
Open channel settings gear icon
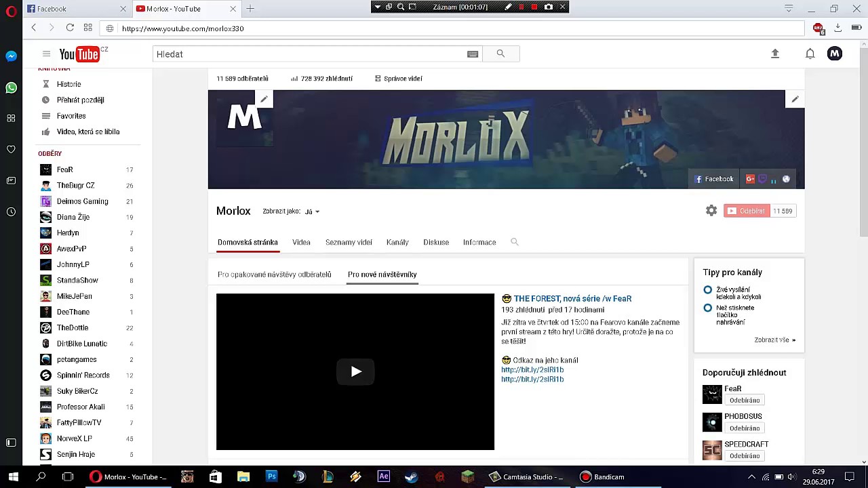[x=711, y=211]
